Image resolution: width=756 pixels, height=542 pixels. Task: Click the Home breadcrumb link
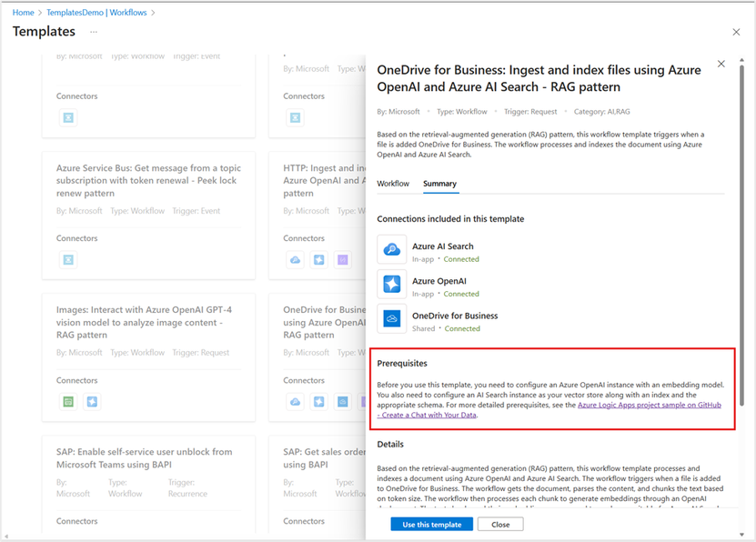click(23, 13)
